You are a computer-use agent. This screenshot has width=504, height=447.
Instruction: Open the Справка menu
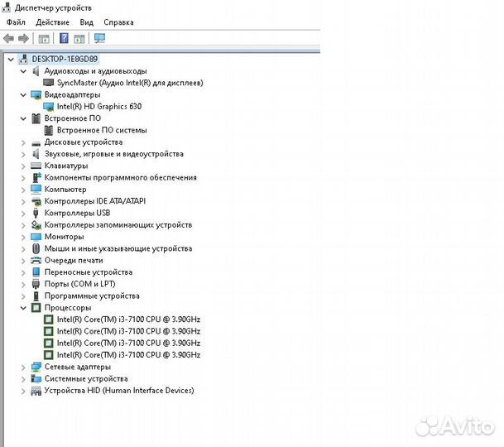(118, 22)
